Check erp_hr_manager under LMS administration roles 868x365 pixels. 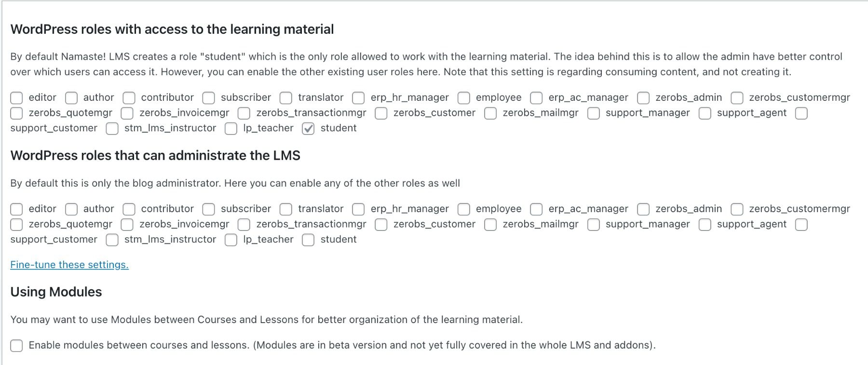click(358, 209)
